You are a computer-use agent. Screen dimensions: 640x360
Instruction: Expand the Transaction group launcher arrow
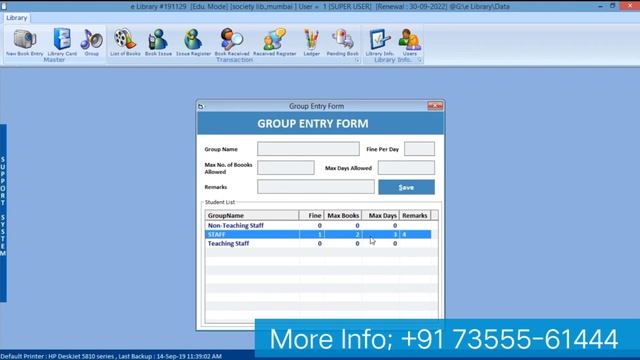357,60
